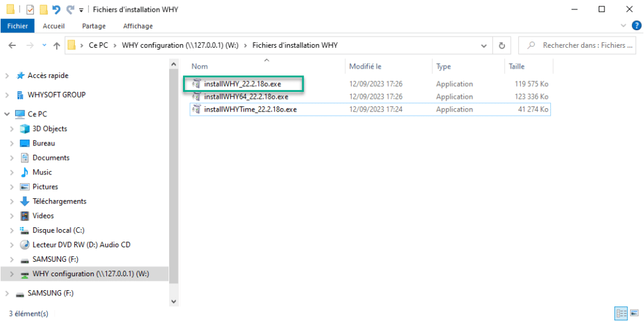The image size is (644, 321).
Task: Collapse the Ce PC tree node
Action: (x=7, y=114)
